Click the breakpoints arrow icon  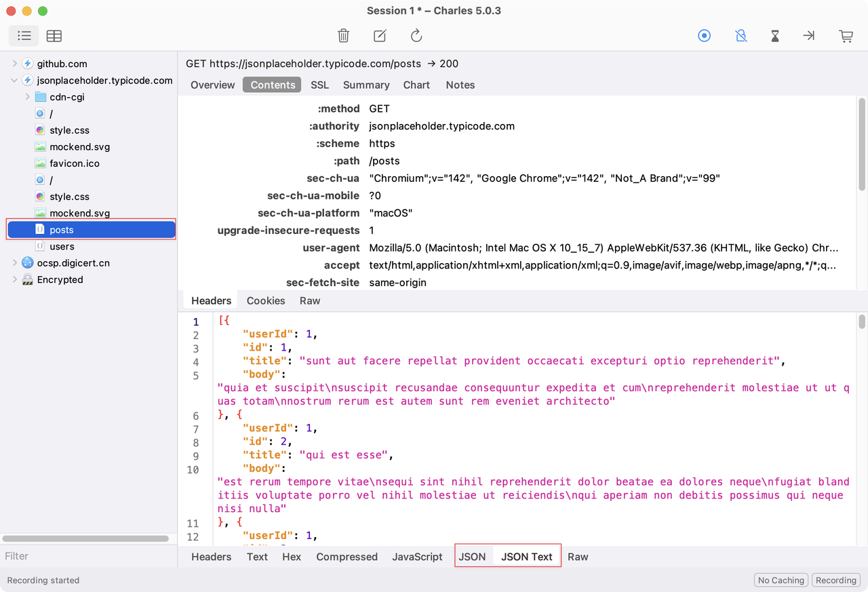(808, 36)
